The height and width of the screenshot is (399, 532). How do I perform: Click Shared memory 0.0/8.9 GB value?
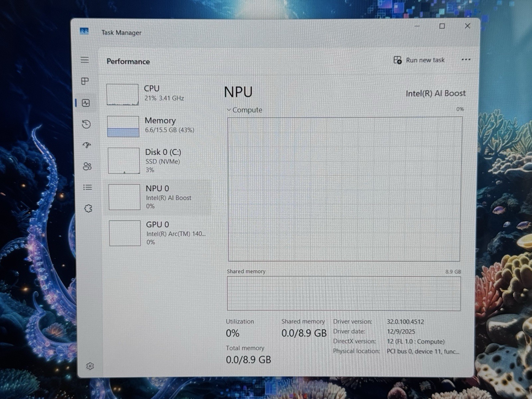304,333
